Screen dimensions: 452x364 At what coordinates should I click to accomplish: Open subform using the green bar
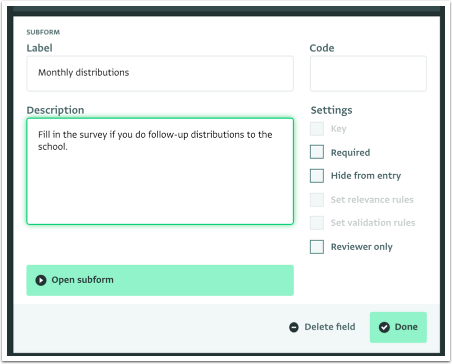coord(160,280)
